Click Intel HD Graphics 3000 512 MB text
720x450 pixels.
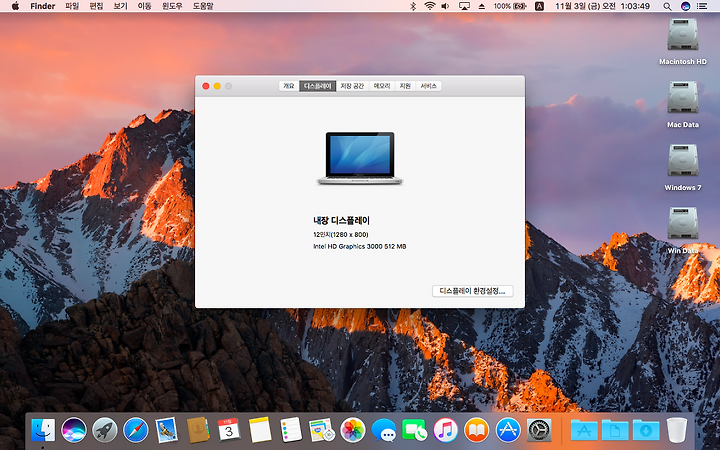pos(360,247)
